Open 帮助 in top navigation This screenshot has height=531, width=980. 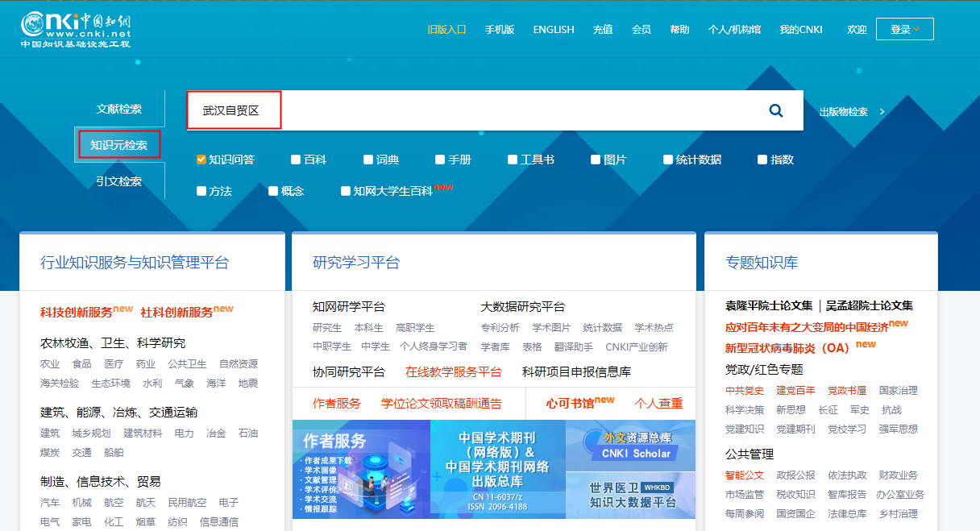click(x=679, y=29)
